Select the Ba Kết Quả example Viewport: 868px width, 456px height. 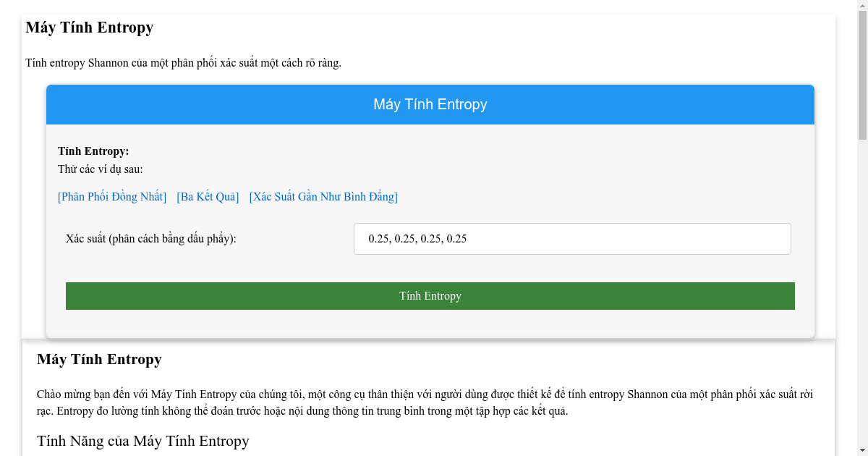208,196
